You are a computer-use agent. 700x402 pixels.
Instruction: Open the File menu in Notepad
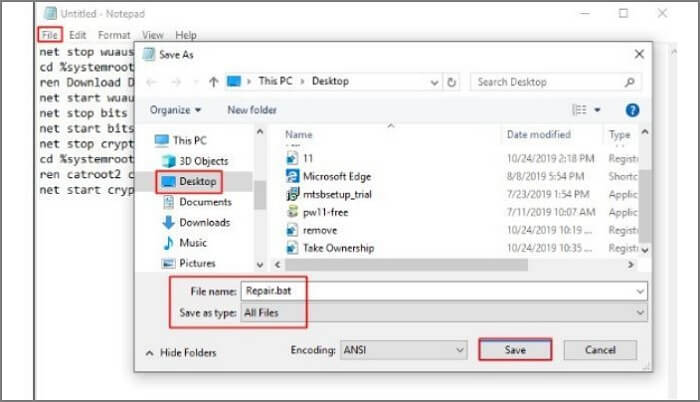click(50, 35)
